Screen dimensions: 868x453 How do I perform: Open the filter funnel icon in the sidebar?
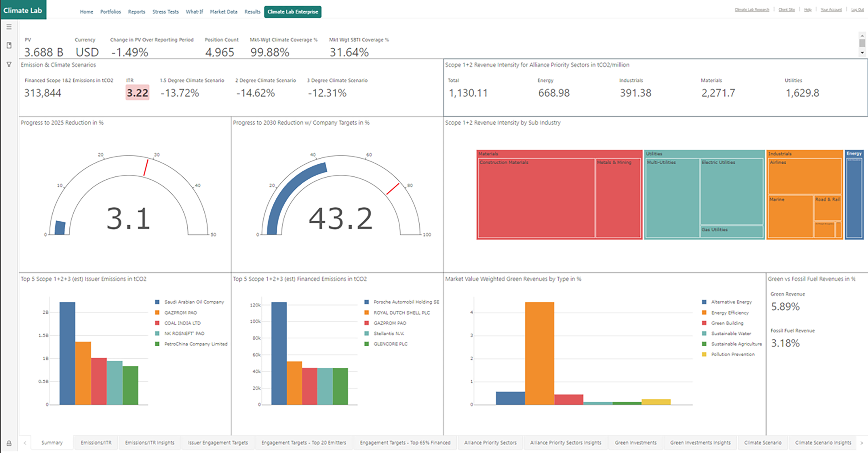[x=9, y=64]
